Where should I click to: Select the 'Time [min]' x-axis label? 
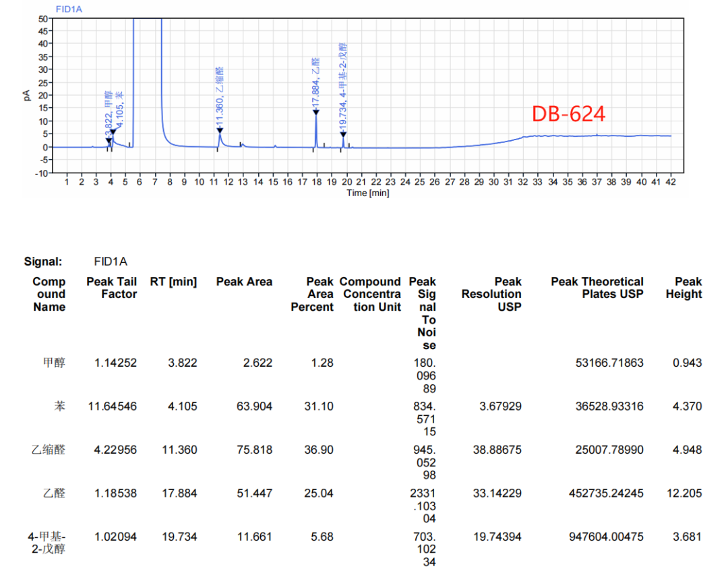[367, 193]
